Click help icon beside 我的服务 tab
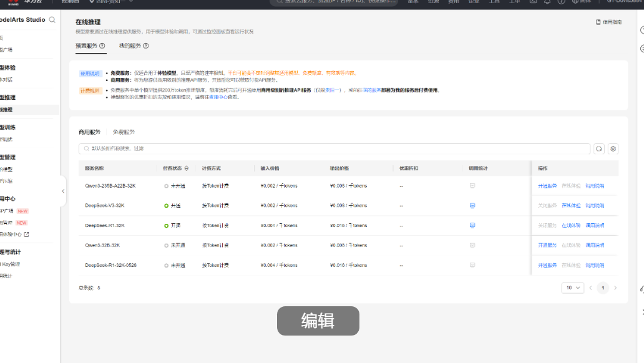Image resolution: width=644 pixels, height=363 pixels. [x=146, y=46]
